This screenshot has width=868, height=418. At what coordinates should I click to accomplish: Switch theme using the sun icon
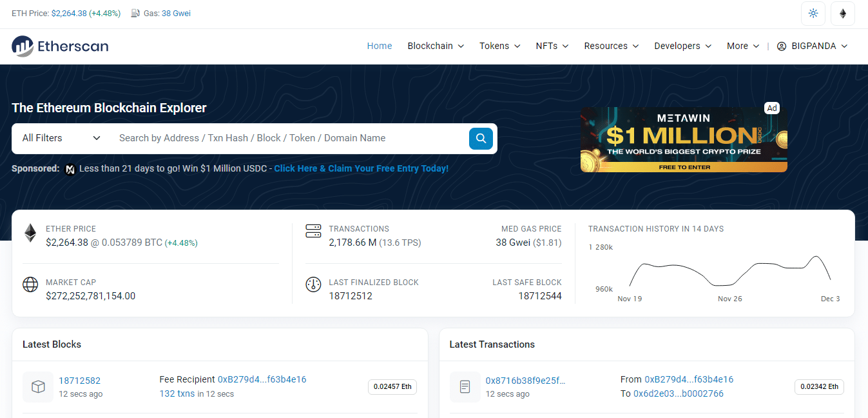point(813,13)
